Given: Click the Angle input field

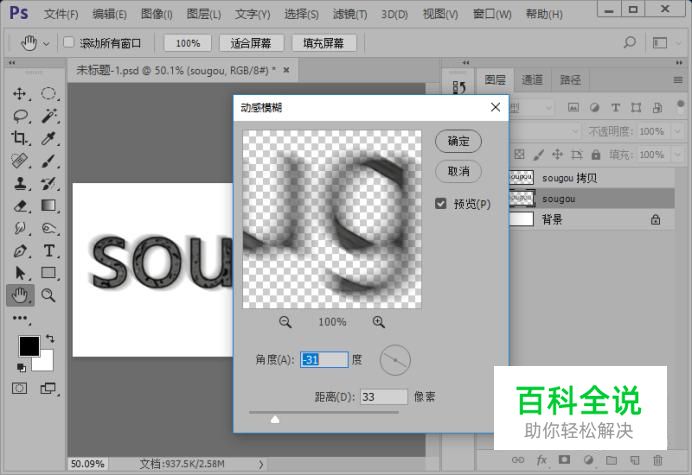Looking at the screenshot, I should click(x=324, y=360).
